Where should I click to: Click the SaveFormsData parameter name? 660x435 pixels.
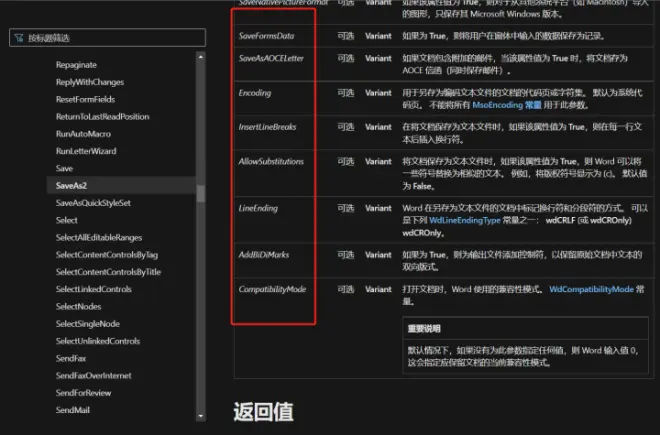(266, 36)
